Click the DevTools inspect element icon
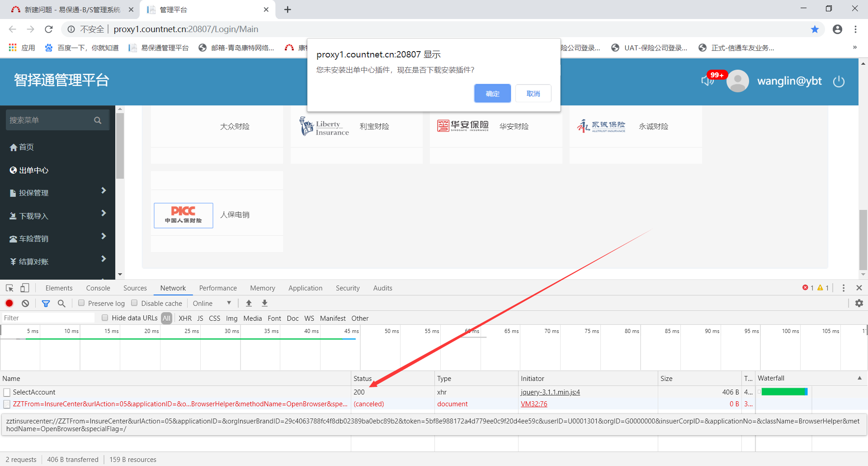Image resolution: width=868 pixels, height=466 pixels. 9,288
